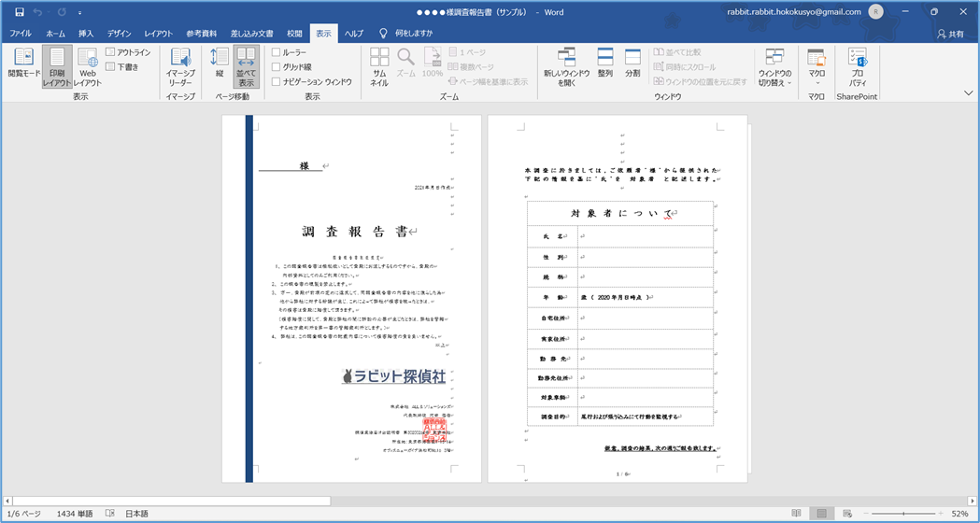The image size is (980, 523).
Task: Switch to the 校閲 tab
Action: (294, 34)
